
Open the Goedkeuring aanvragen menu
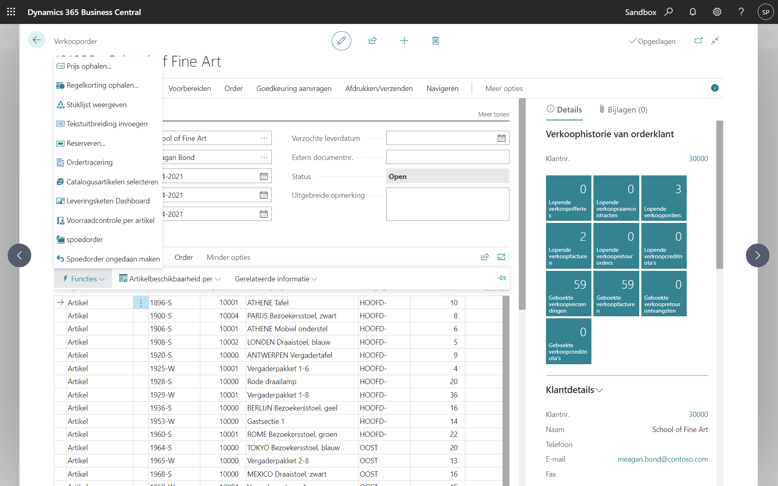click(x=294, y=88)
